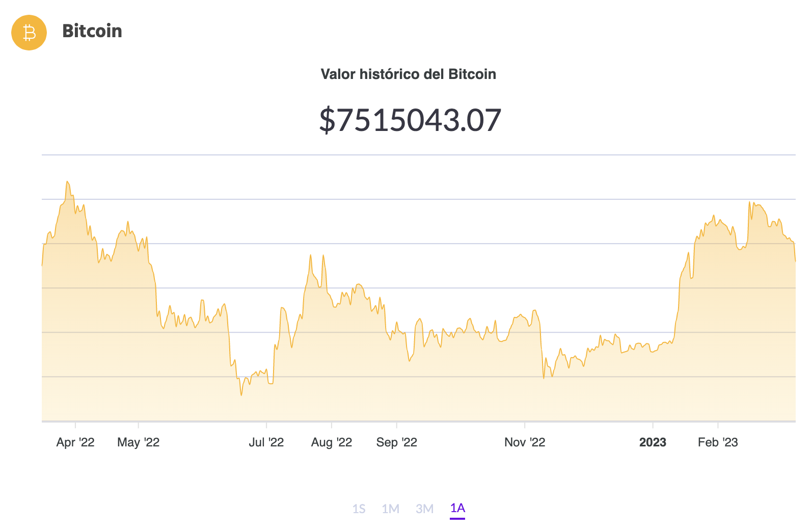Click the Aug '22 axis label
Viewport: 812px width, 532px height.
pos(332,442)
